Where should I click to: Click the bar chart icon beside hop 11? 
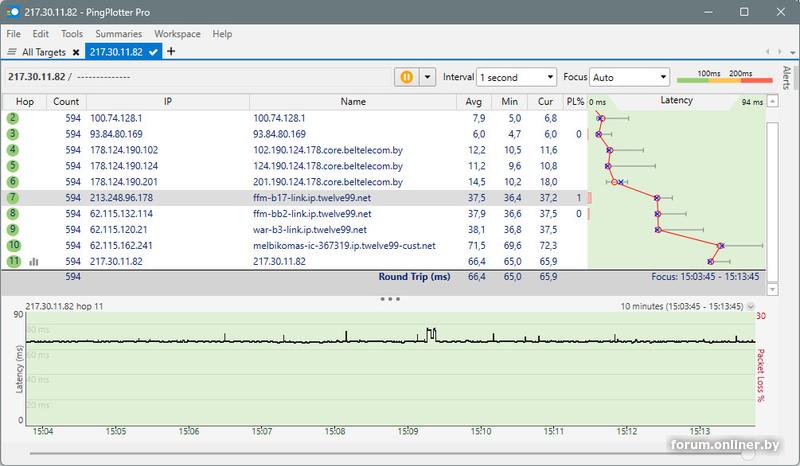(x=34, y=262)
